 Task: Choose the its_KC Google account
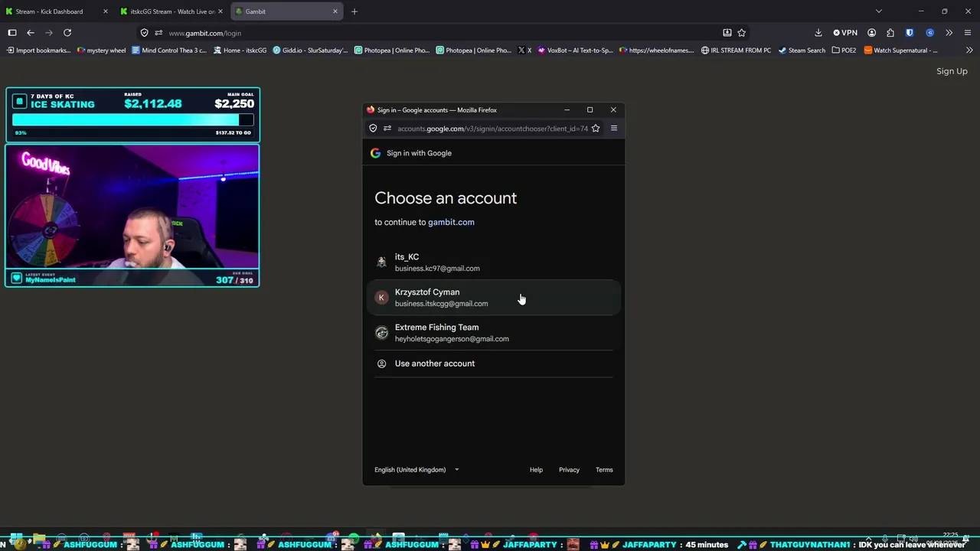[x=494, y=262]
